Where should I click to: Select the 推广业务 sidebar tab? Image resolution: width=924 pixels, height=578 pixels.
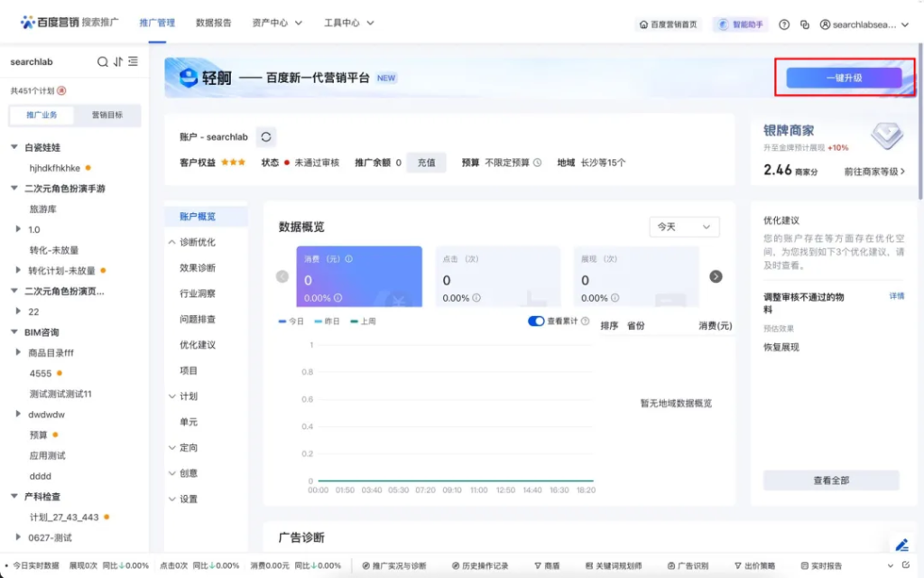(x=42, y=115)
